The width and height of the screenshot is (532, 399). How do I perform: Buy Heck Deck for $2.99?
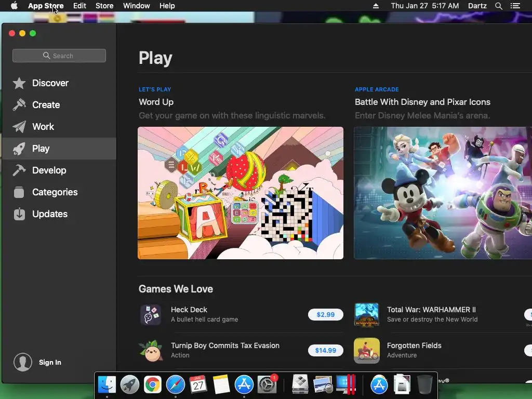pyautogui.click(x=325, y=314)
